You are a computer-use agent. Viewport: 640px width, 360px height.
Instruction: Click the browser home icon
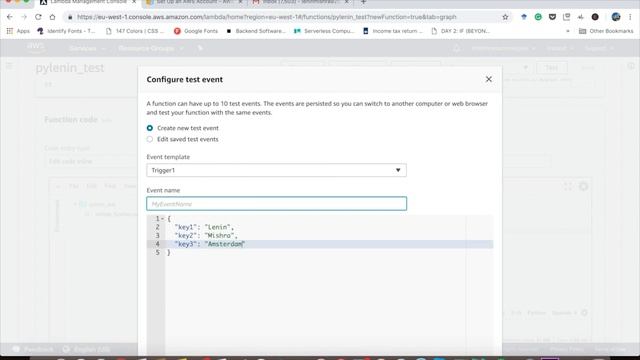coord(52,17)
